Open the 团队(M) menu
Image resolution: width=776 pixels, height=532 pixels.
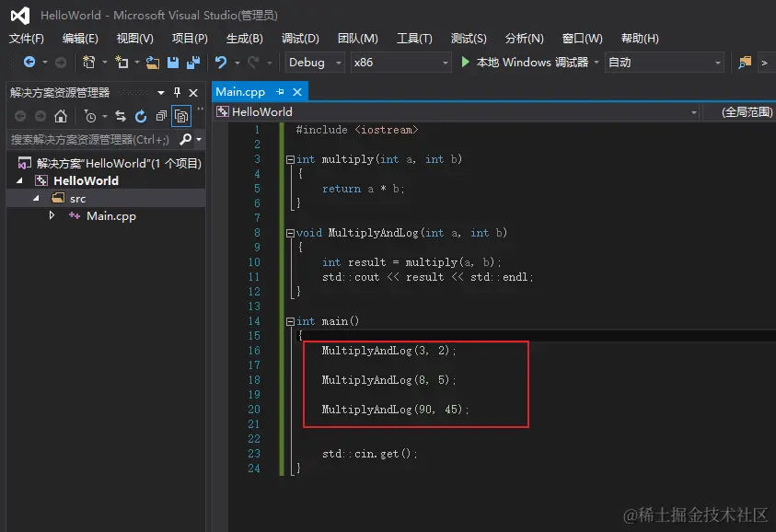click(357, 38)
